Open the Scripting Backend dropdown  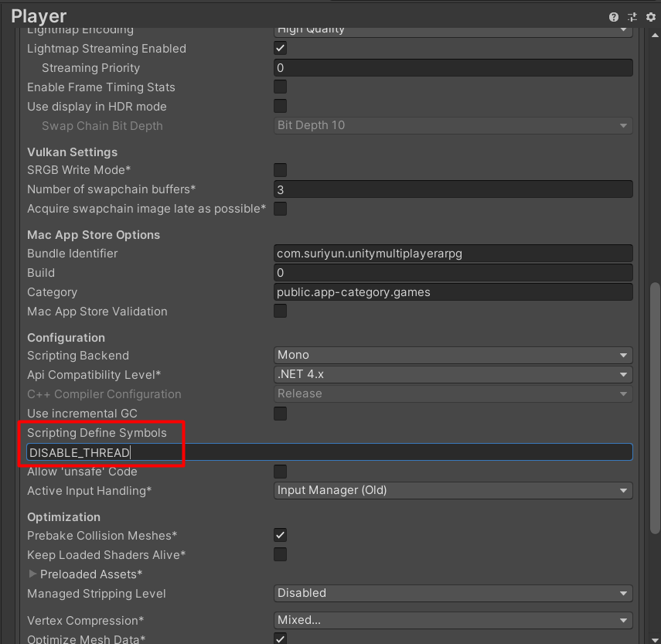(452, 354)
